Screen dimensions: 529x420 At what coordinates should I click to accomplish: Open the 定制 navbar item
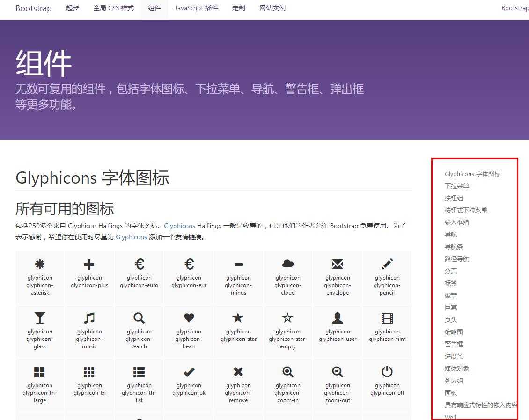pos(239,8)
